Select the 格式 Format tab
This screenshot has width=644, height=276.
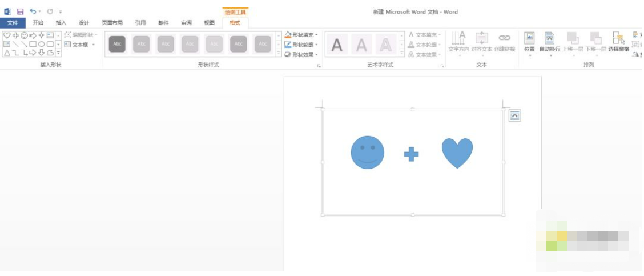[x=235, y=23]
